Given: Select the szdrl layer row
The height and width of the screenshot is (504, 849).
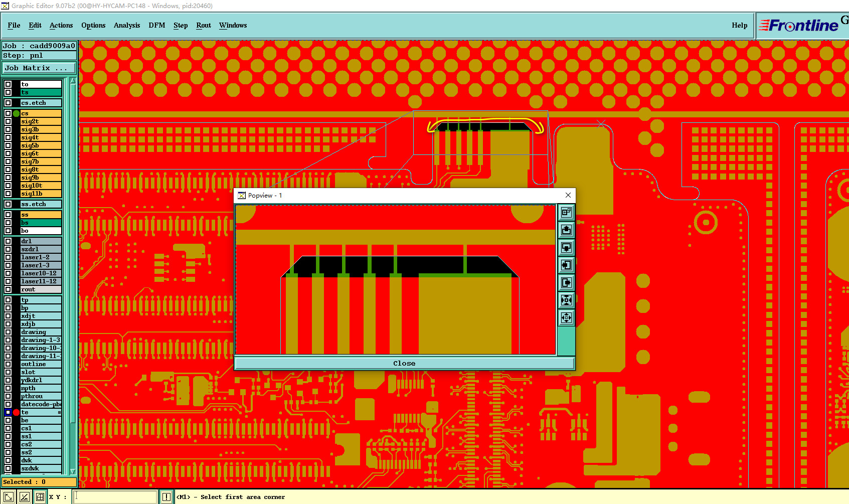Looking at the screenshot, I should click(x=41, y=249).
